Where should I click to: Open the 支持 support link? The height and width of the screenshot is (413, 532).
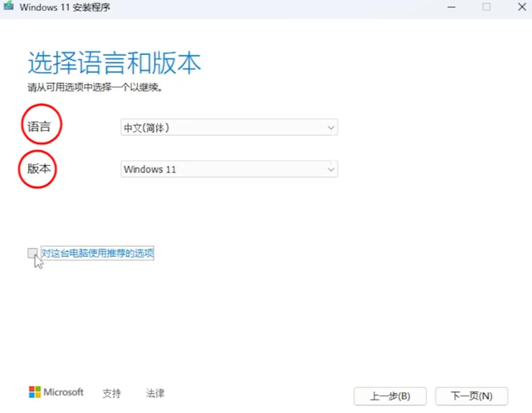pyautogui.click(x=111, y=393)
